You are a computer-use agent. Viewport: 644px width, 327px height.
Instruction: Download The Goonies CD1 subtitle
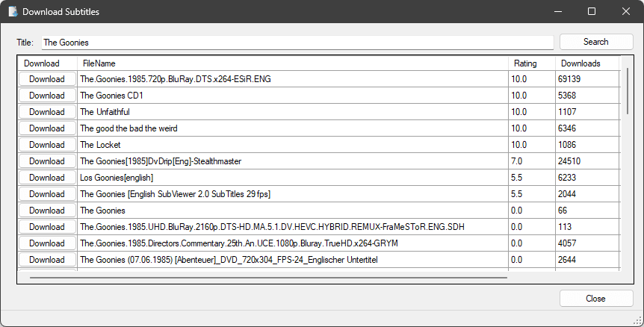tap(47, 96)
